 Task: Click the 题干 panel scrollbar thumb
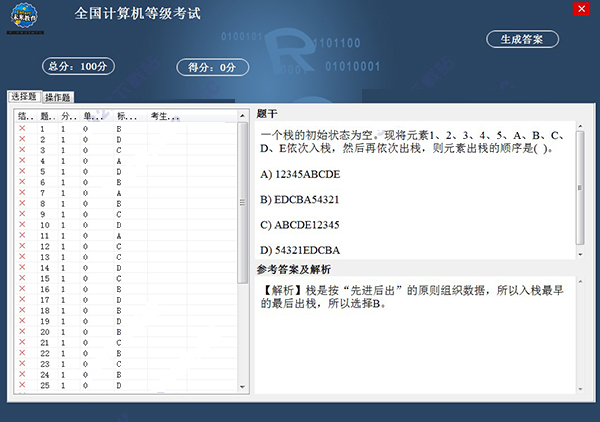580,188
